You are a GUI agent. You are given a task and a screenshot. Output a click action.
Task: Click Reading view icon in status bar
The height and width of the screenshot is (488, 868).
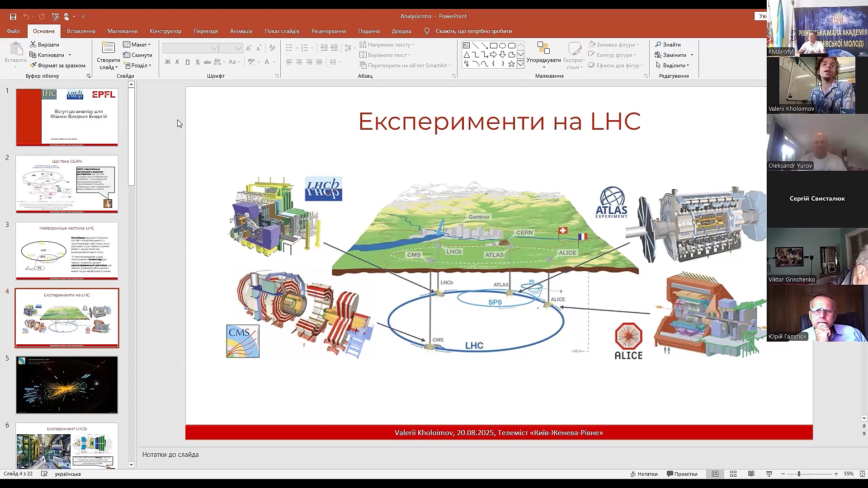751,474
